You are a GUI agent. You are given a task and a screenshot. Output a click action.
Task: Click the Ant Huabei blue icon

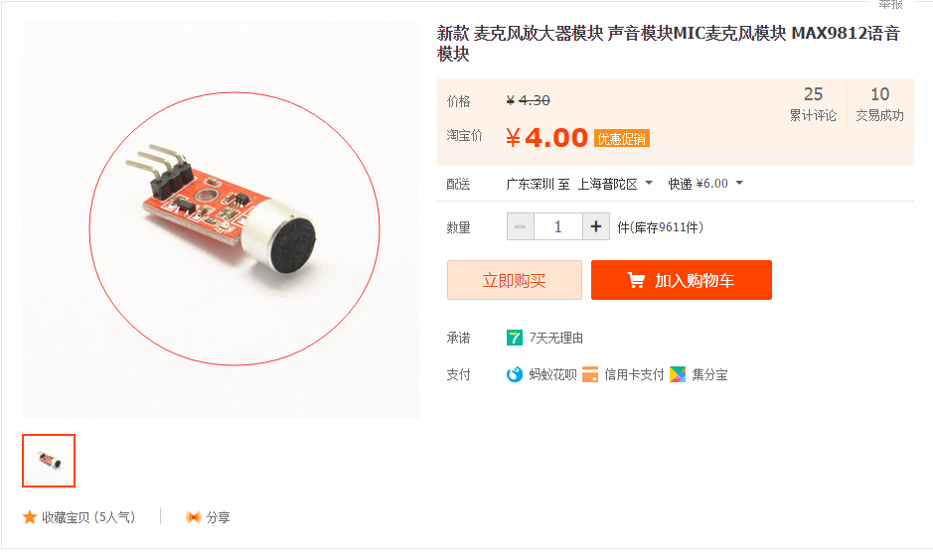515,374
